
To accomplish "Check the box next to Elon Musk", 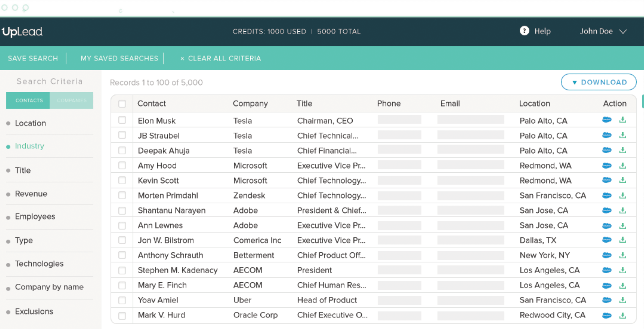I will click(x=122, y=120).
